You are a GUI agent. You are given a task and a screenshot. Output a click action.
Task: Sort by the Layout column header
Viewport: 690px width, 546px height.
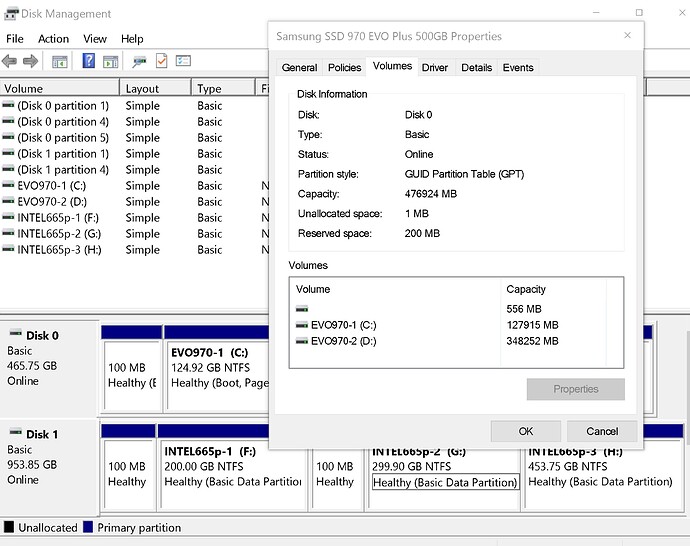(155, 88)
